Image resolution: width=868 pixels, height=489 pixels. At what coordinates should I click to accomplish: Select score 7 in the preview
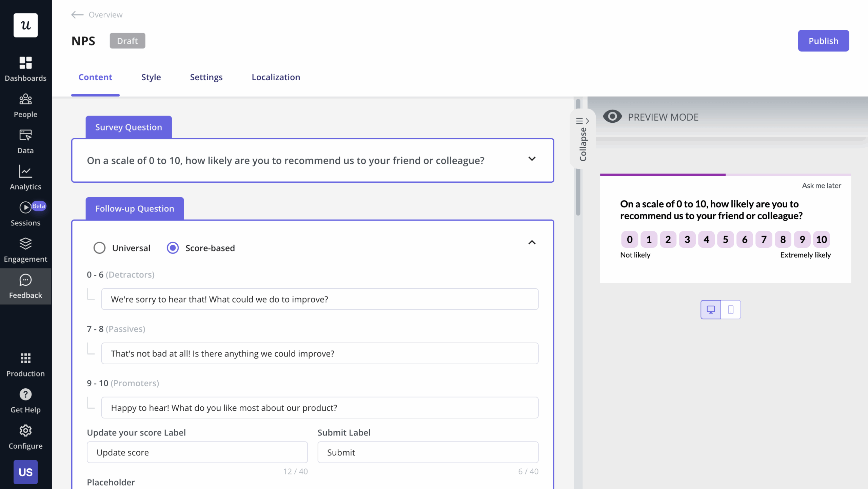tap(764, 240)
